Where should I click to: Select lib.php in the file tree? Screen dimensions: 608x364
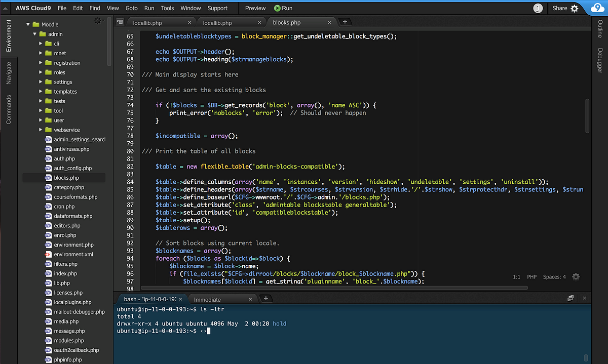pos(62,283)
